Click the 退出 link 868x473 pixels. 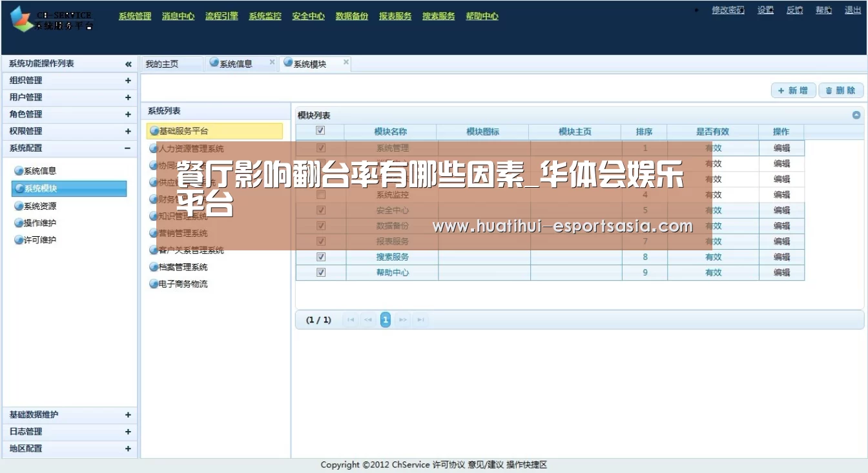852,10
